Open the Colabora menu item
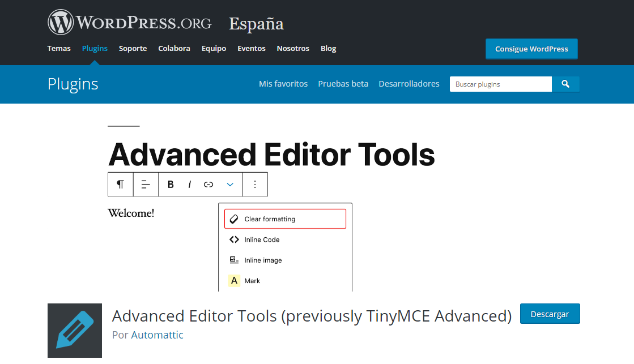Viewport: 634px width, 364px height. tap(175, 49)
